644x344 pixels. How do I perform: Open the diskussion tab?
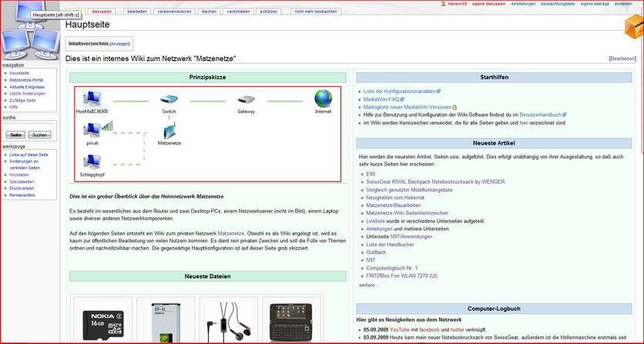coord(102,12)
